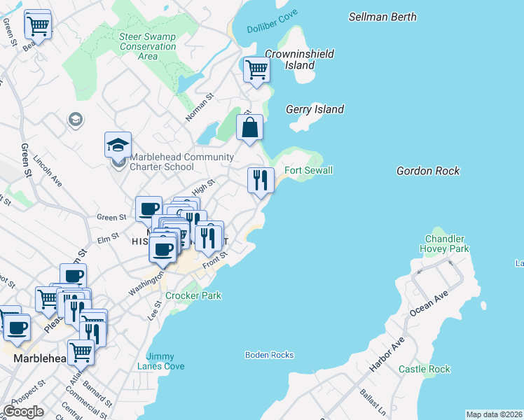Screen dimensions: 524x420
Task: Select the Crowninshield Island label
Action: click(x=299, y=59)
